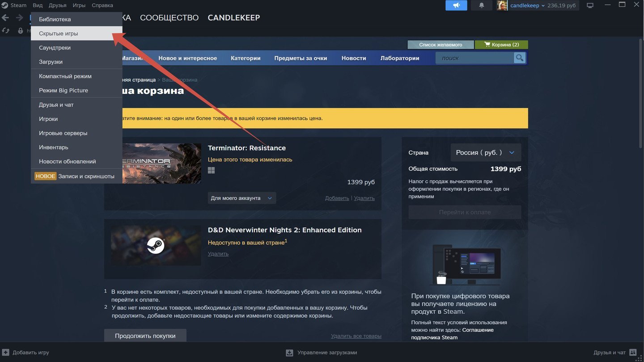The image size is (644, 362).
Task: Go to СООБЩЕСТВО tab
Action: [x=169, y=18]
